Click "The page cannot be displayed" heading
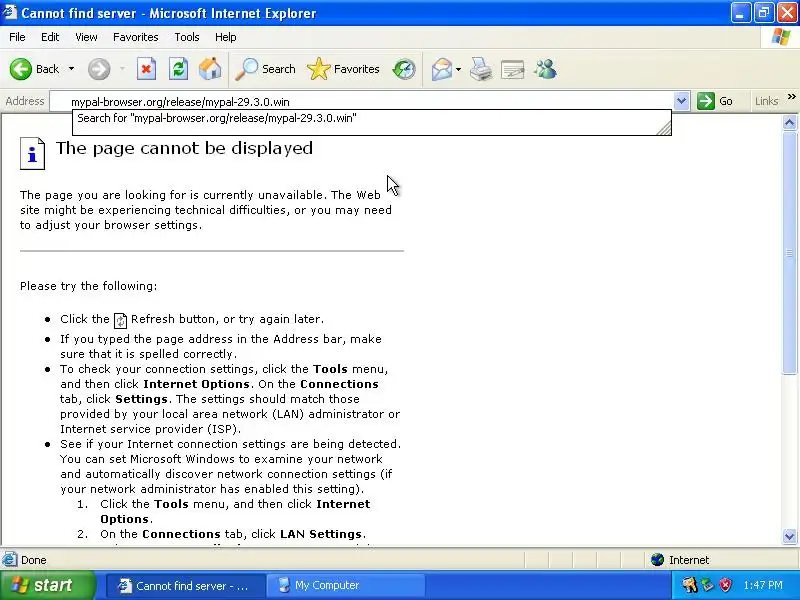 tap(184, 148)
